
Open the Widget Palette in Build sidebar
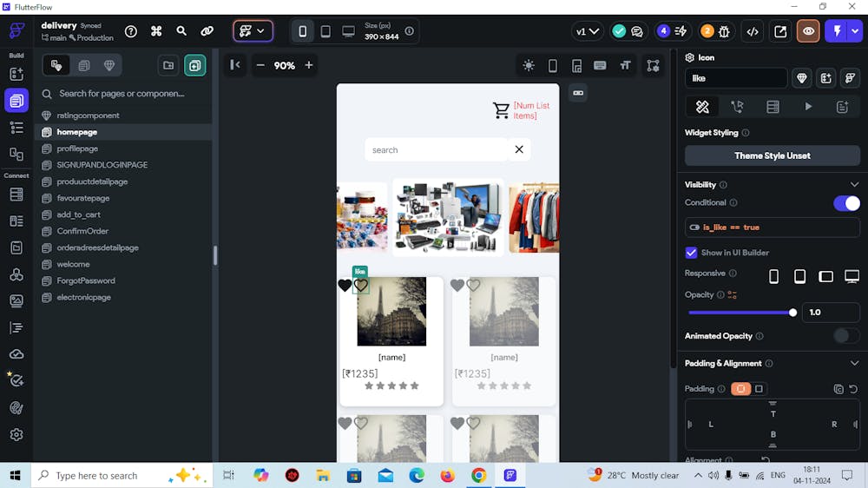pos(16,74)
